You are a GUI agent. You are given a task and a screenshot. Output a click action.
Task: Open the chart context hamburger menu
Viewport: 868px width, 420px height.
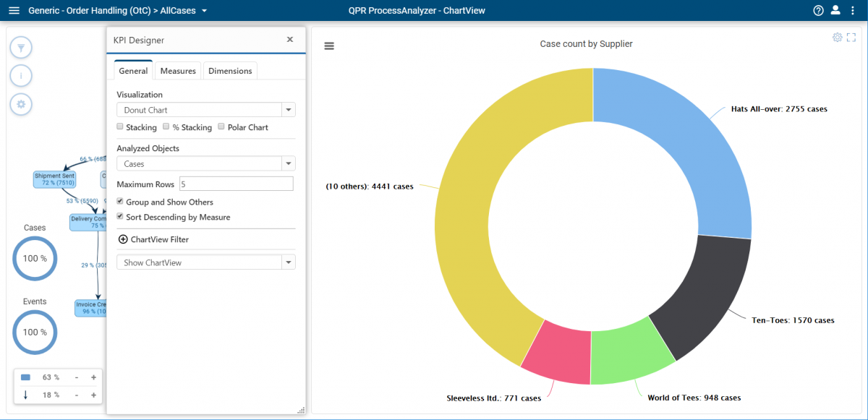pos(329,46)
